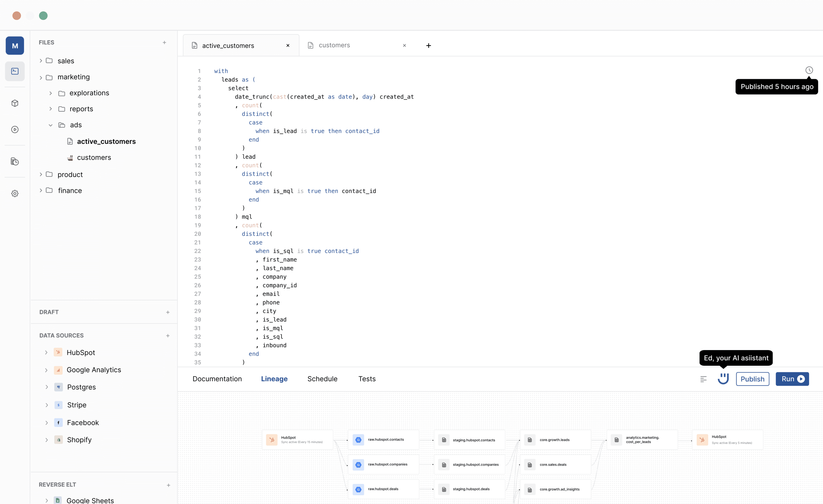Expand Google Sheets under Reverse ELT
Screen dimensions: 823x504
[x=46, y=500]
